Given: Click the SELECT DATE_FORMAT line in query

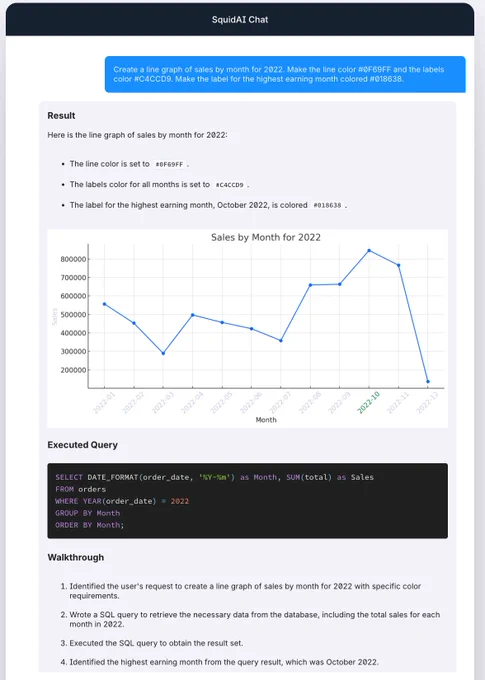Looking at the screenshot, I should click(214, 477).
